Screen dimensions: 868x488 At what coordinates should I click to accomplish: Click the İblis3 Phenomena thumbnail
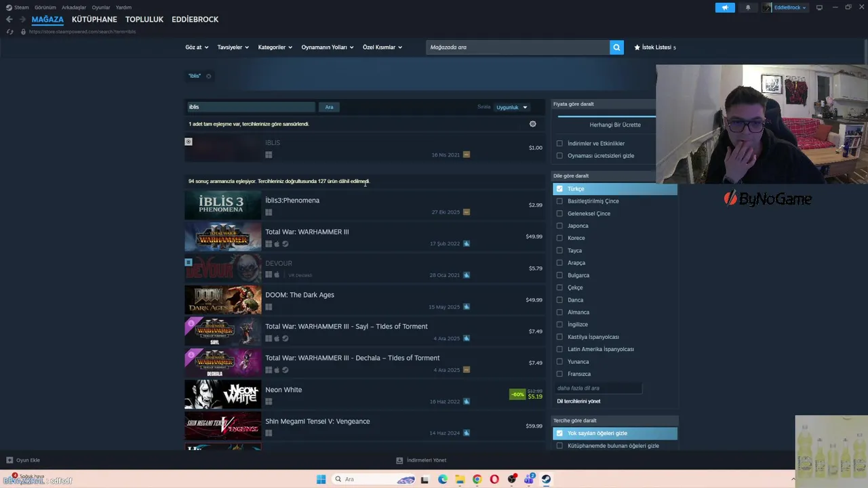pyautogui.click(x=222, y=205)
